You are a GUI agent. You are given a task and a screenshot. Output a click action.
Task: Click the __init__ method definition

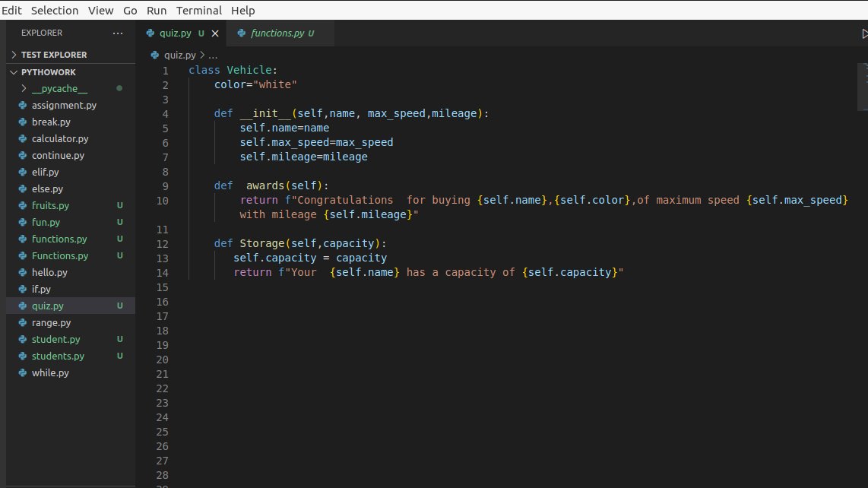(x=351, y=113)
